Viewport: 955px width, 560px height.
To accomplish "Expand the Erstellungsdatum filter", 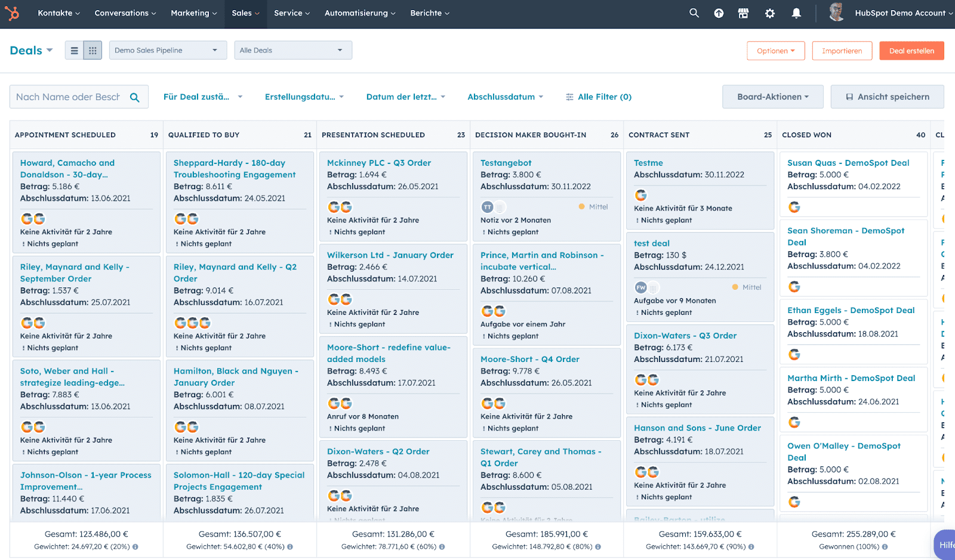I will coord(304,97).
